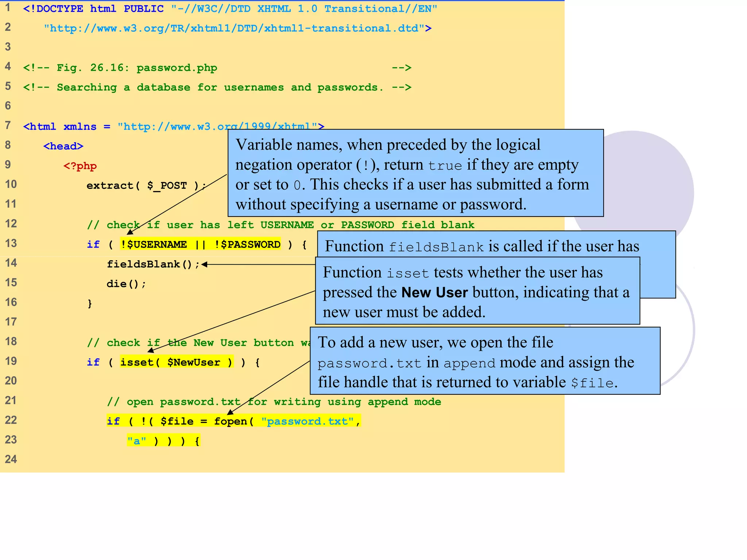
Task: Click line number 19 in the gutter
Action: pos(11,361)
